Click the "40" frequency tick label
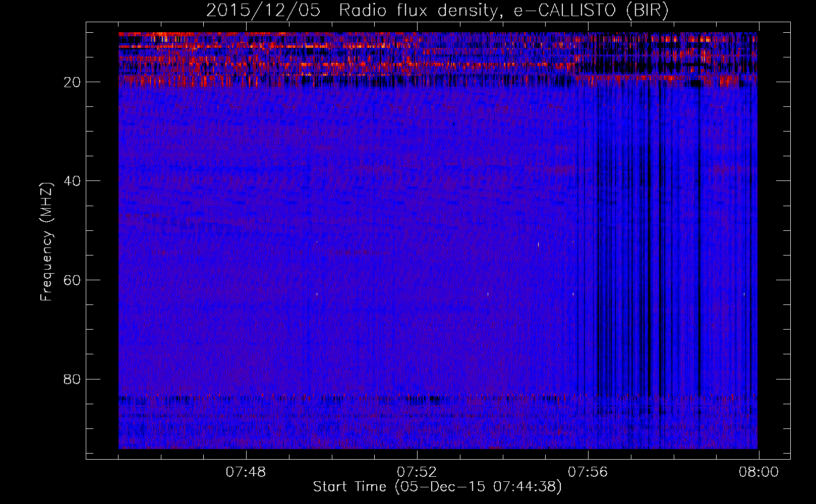Screen dimensions: 816x504 73,181
